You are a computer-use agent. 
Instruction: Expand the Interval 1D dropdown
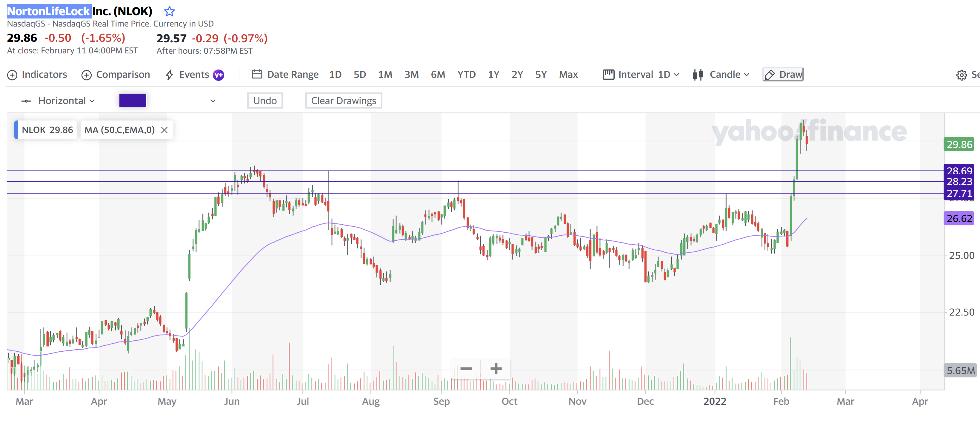pyautogui.click(x=641, y=75)
